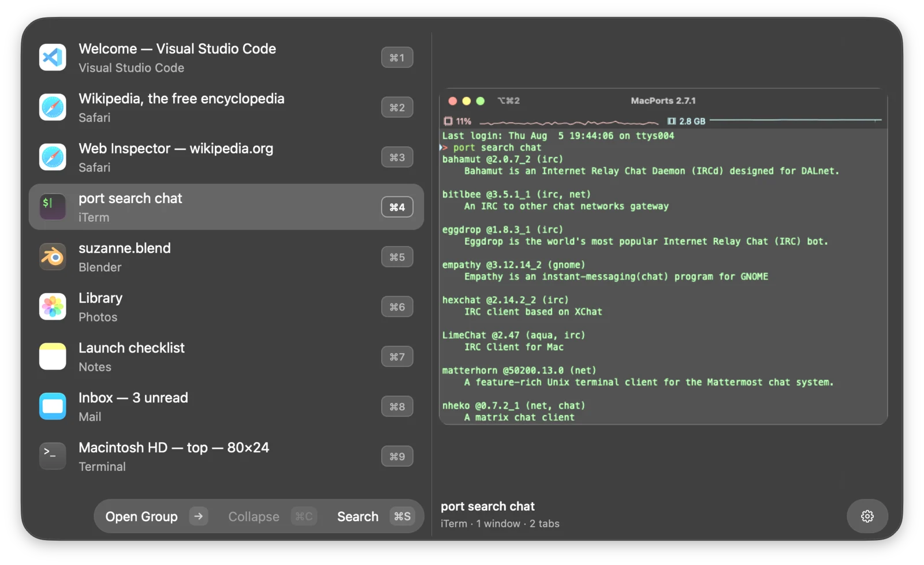Click the 2.8 GB memory value
This screenshot has height=565, width=924.
tap(692, 121)
